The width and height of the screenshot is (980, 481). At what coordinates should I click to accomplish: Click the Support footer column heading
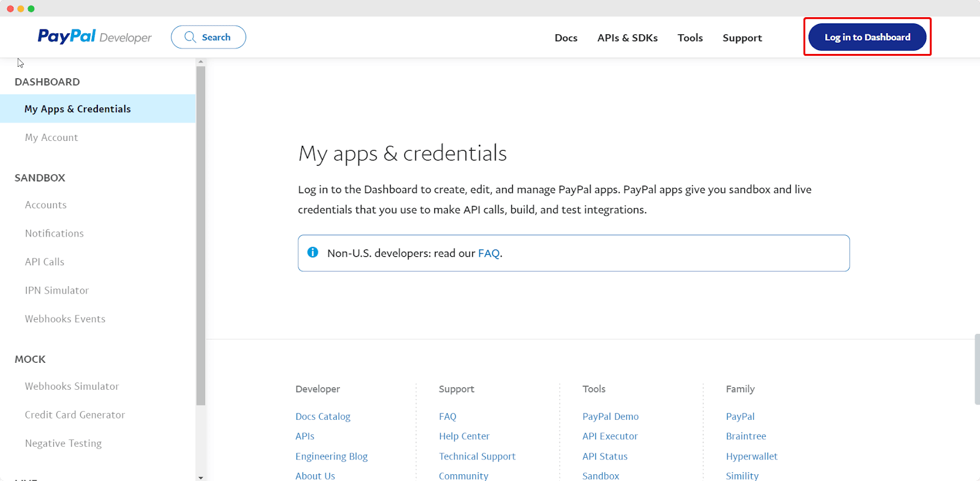click(456, 389)
